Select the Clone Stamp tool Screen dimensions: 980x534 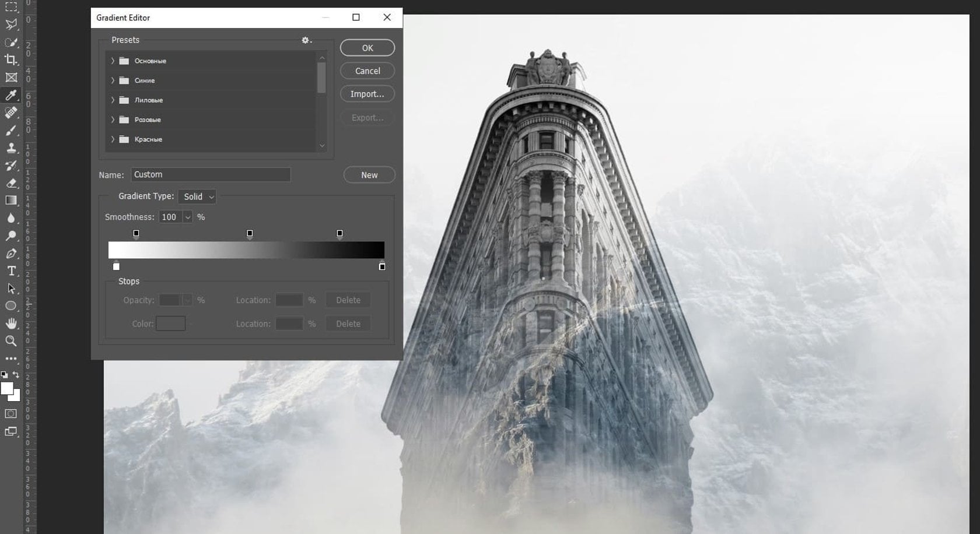[x=10, y=147]
